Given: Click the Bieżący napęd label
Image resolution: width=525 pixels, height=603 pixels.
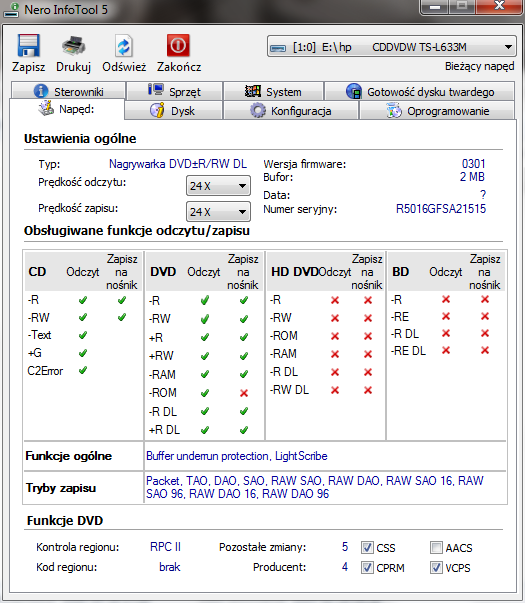Looking at the screenshot, I should [479, 66].
